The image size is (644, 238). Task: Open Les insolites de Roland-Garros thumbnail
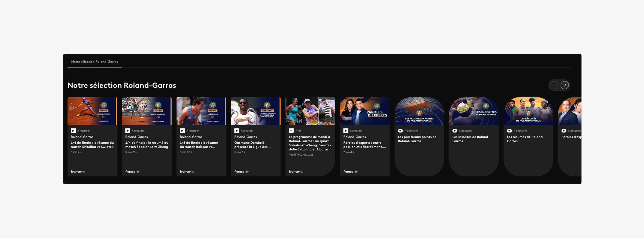pyautogui.click(x=474, y=111)
